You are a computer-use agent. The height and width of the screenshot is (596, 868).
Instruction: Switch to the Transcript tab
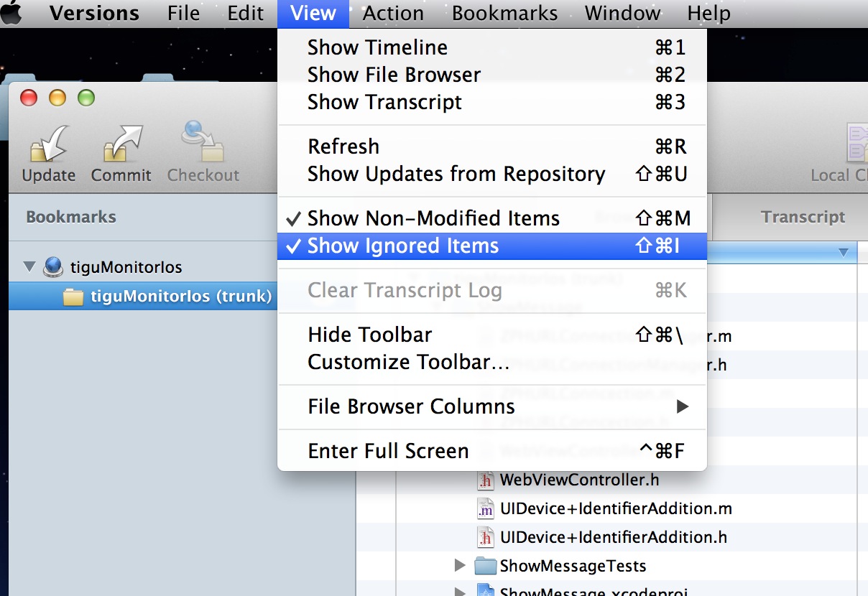(803, 217)
